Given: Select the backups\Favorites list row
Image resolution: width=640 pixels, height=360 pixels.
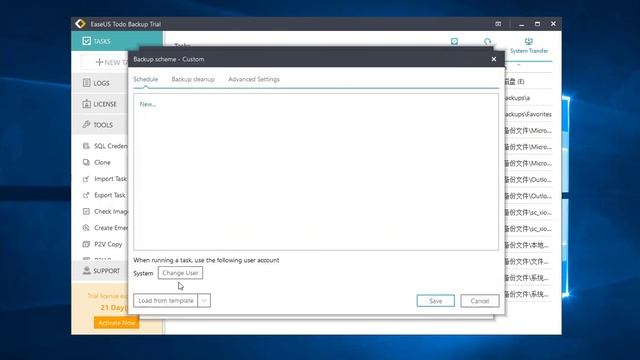Looking at the screenshot, I should 528,114.
